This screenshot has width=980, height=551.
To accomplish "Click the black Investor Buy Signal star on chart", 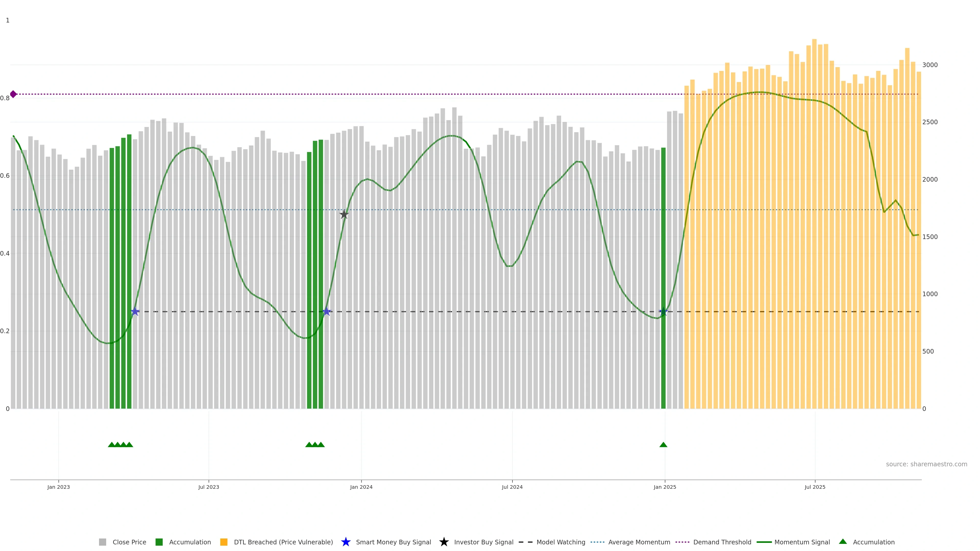I will point(344,215).
